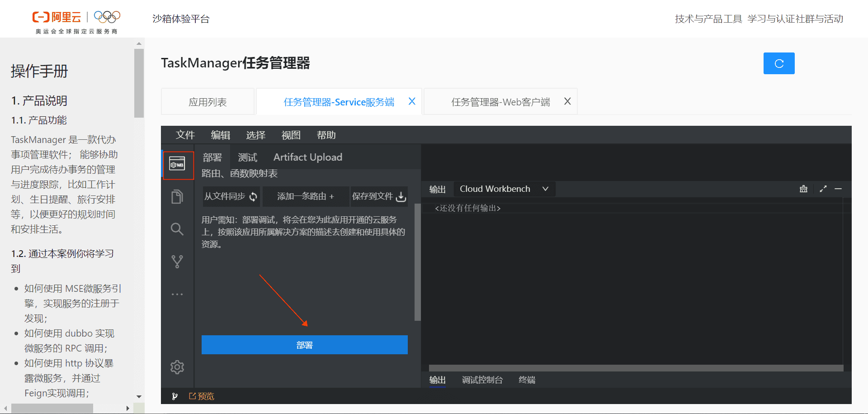868x414 pixels.
Task: Select the source control branch icon
Action: point(177,262)
